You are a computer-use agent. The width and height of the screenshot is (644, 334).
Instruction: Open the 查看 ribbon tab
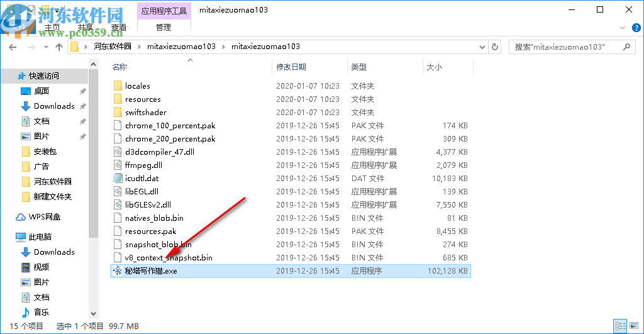tap(119, 28)
